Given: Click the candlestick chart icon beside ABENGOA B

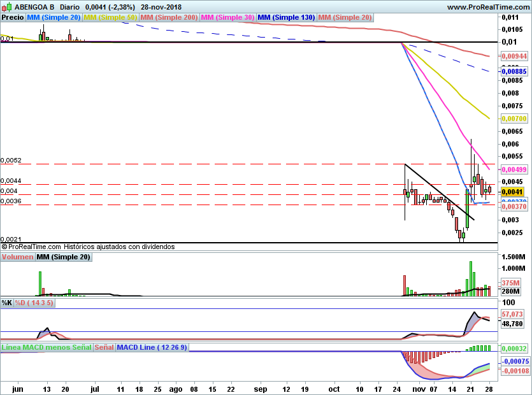Looking at the screenshot, I should (6, 7).
